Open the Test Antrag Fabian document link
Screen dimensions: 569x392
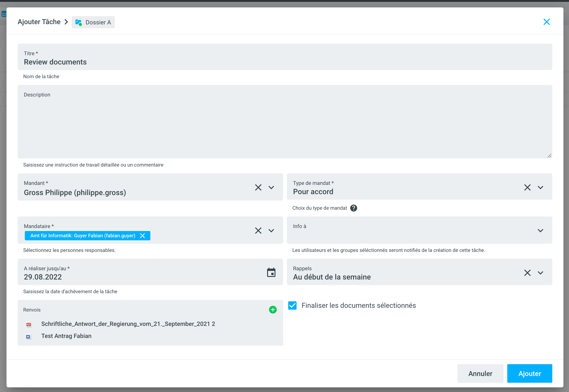coord(66,336)
